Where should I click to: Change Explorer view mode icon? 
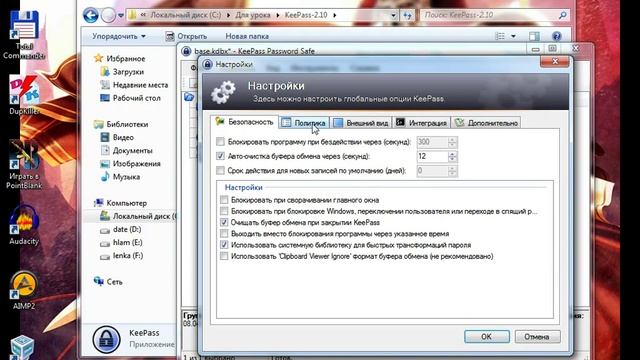pyautogui.click(x=500, y=36)
